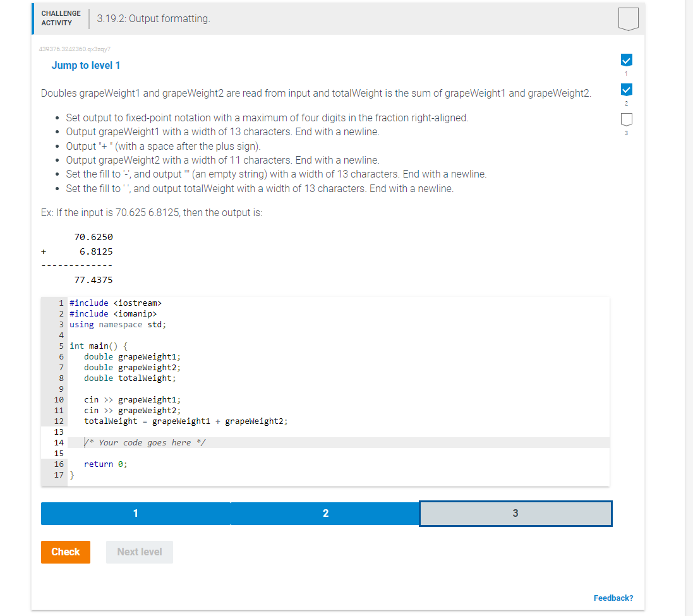This screenshot has height=616, width=693.
Task: Open the Feedback? link
Action: tap(613, 598)
